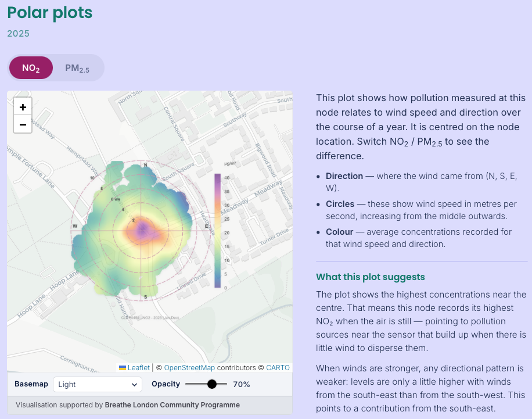Click the 'Opacity' label

(166, 384)
